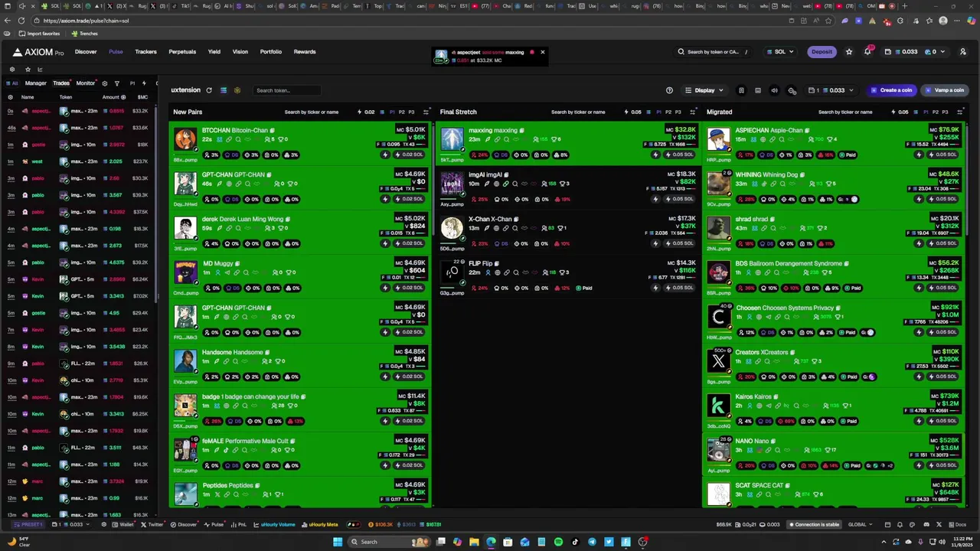Open New Pairs column filter settings icon
The image size is (980, 551).
(426, 112)
